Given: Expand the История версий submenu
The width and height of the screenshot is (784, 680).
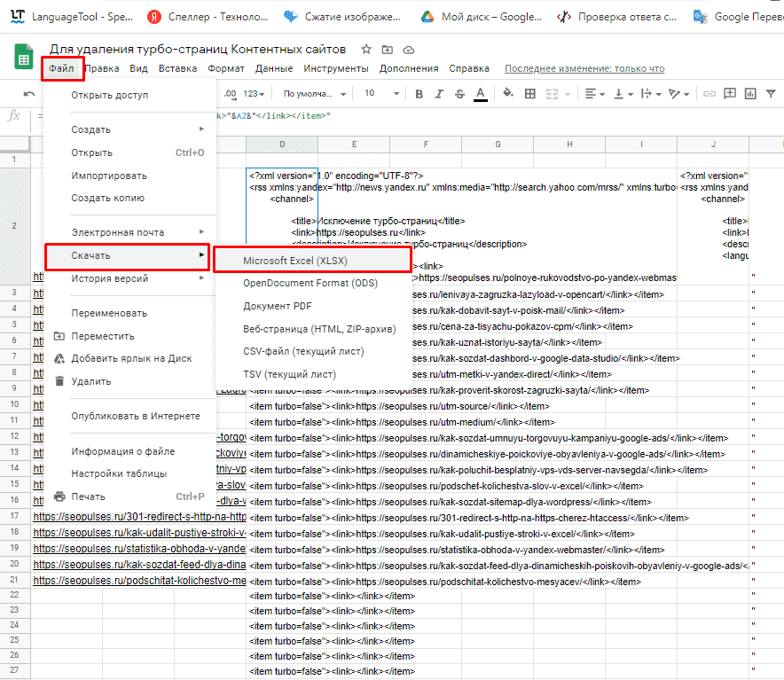Looking at the screenshot, I should pos(130,278).
